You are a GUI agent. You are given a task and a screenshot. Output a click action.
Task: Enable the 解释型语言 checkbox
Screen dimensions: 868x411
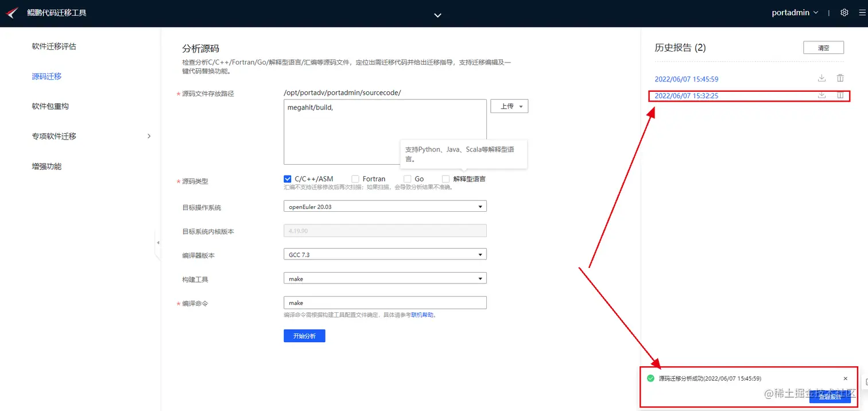(x=445, y=179)
